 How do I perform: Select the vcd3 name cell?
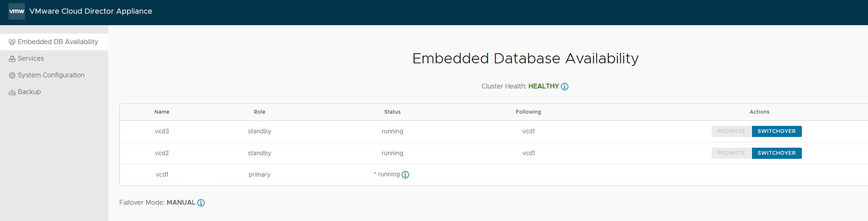pos(162,131)
